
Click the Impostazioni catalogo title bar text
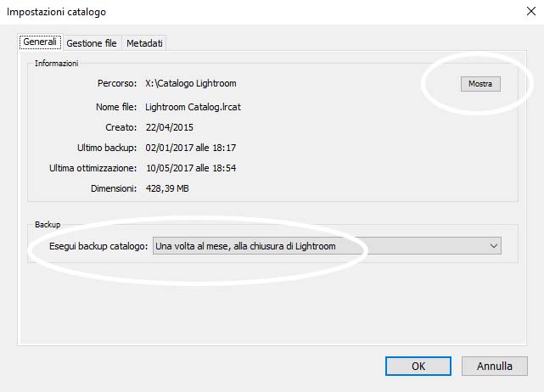point(57,12)
